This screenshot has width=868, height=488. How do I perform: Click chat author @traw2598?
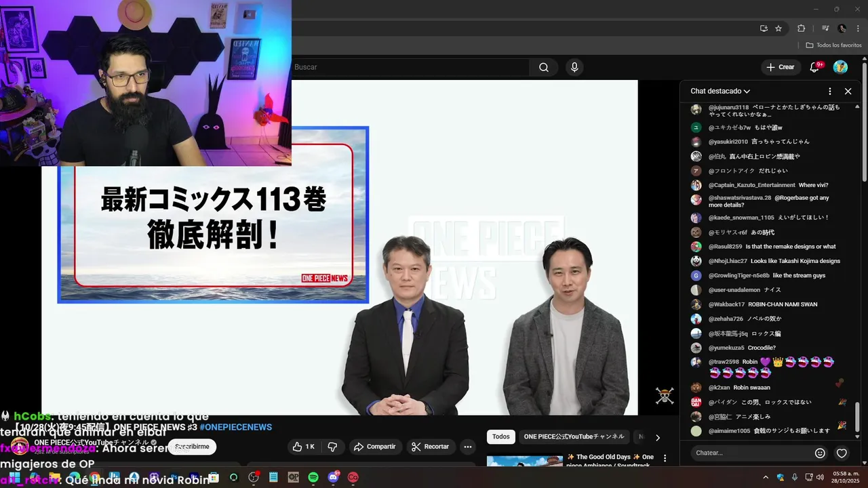point(724,362)
